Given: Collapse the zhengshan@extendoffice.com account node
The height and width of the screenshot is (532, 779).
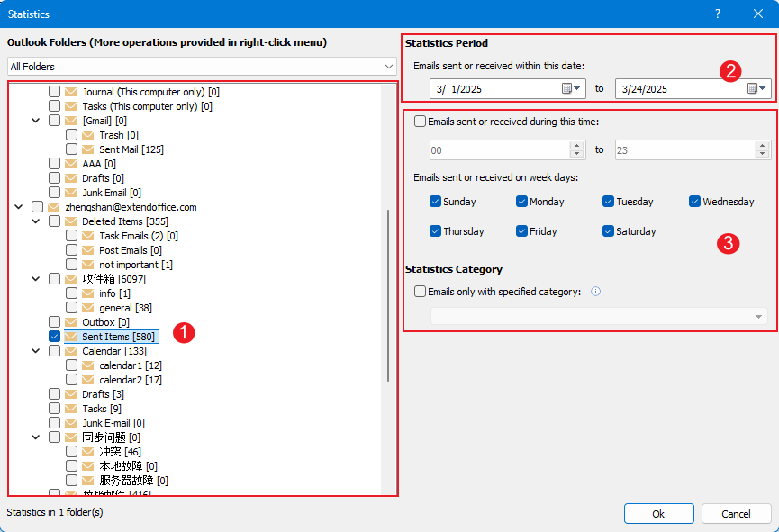Looking at the screenshot, I should (x=19, y=207).
